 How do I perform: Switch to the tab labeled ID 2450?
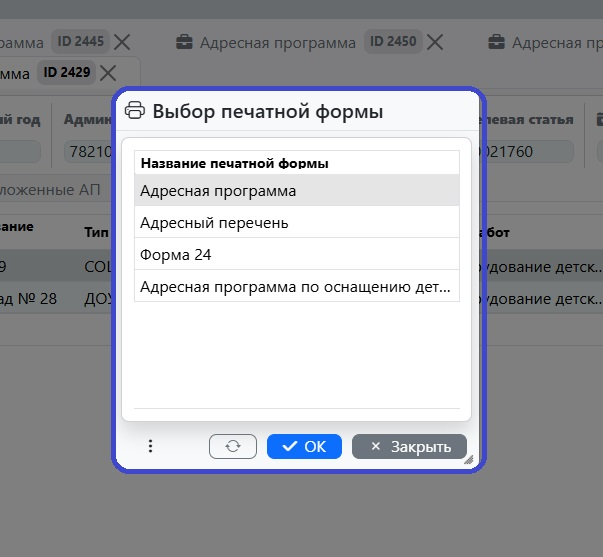pyautogui.click(x=278, y=43)
